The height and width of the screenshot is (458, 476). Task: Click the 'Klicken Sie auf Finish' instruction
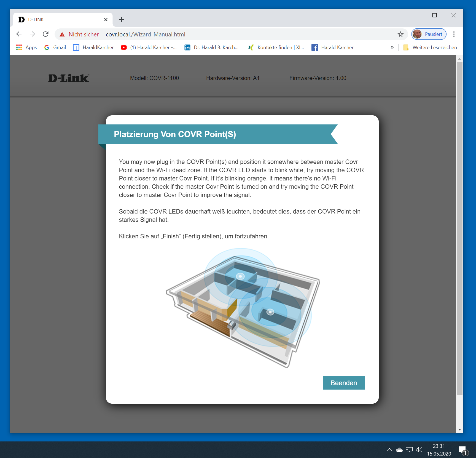(x=194, y=236)
